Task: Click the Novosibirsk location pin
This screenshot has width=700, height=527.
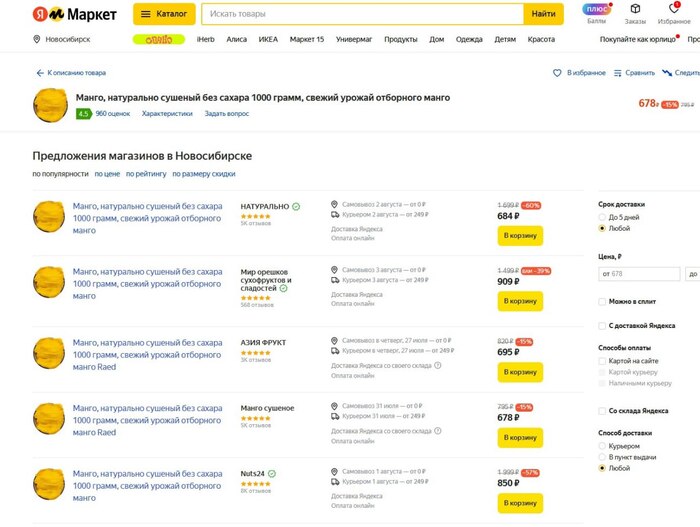Action: tap(37, 39)
